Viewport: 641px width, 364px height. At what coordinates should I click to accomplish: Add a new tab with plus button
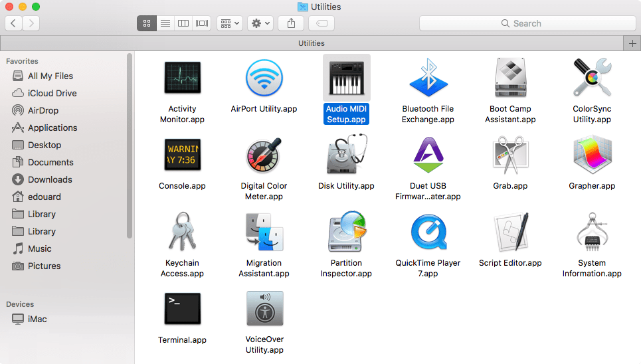tap(632, 43)
